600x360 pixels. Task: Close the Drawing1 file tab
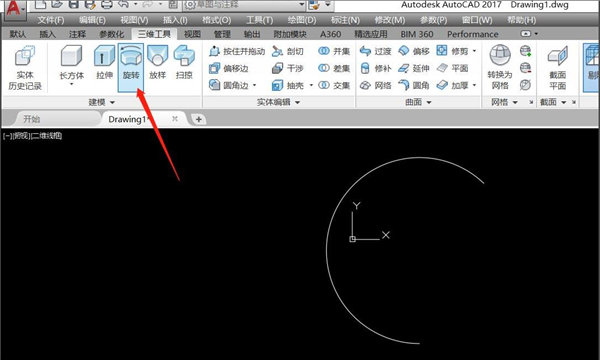174,119
